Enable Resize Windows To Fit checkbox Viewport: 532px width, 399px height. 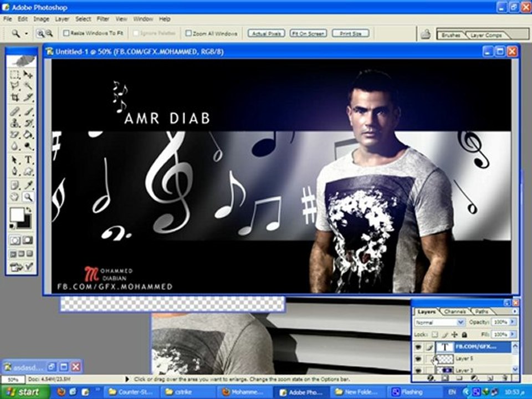(66, 33)
